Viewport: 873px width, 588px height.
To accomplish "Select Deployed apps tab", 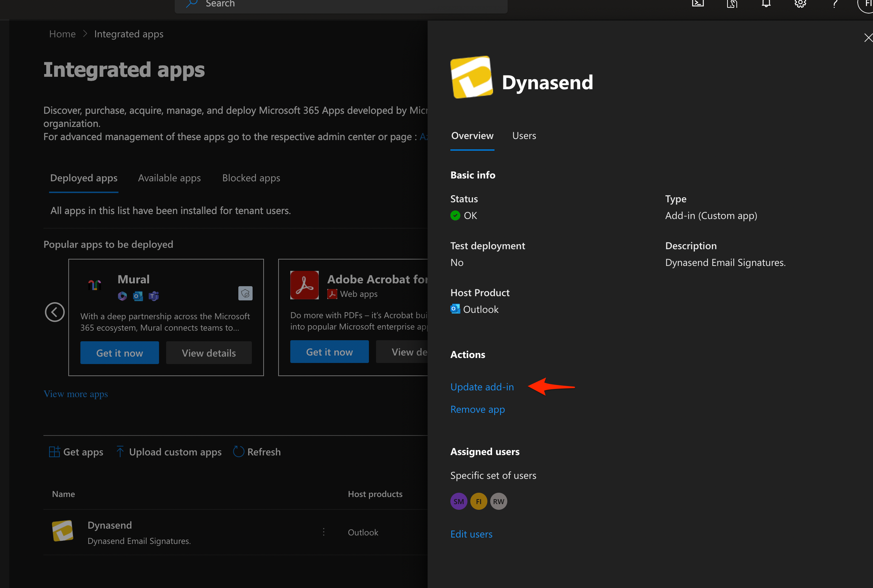I will (x=84, y=178).
